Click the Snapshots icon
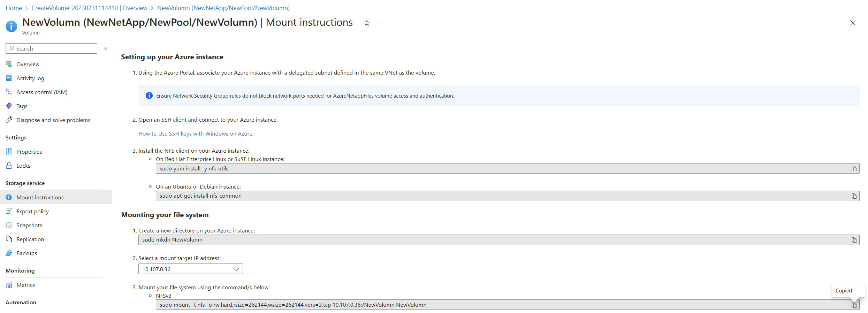 tap(9, 225)
